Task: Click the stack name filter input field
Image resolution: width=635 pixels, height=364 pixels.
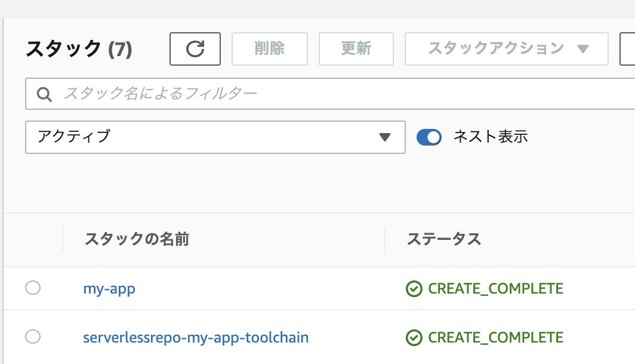Action: point(239,94)
